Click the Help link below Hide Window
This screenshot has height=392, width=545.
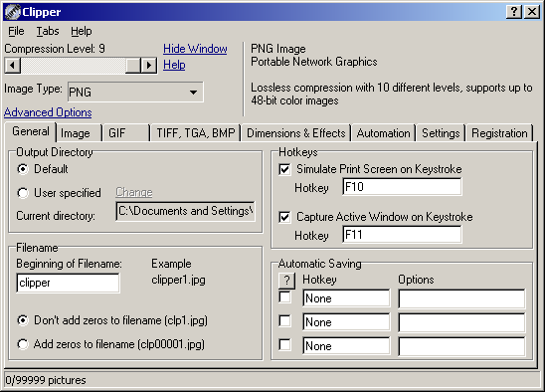[x=174, y=65]
